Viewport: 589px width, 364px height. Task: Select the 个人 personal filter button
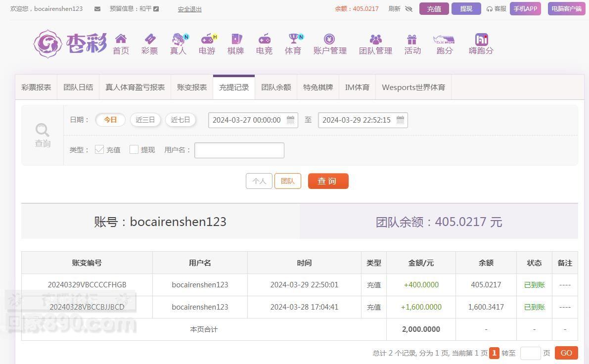tap(259, 181)
